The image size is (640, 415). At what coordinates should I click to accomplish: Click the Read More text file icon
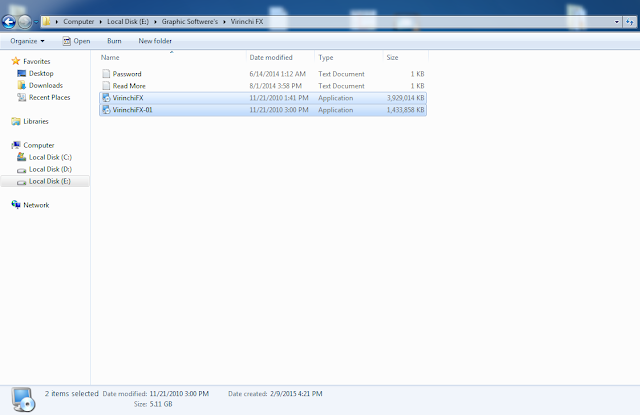tap(106, 86)
